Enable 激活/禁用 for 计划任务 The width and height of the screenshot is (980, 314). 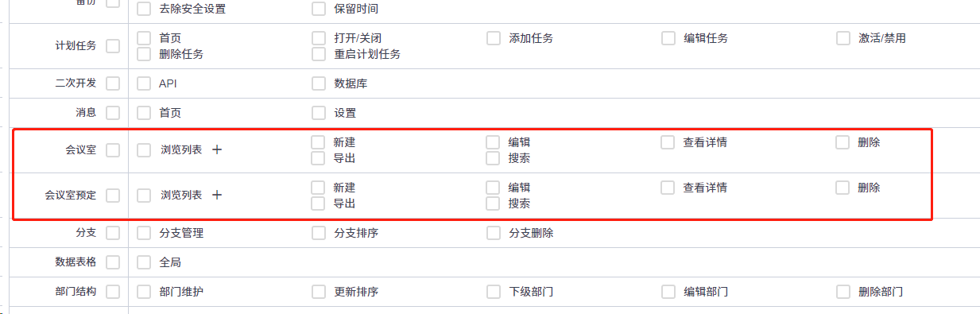(x=843, y=38)
